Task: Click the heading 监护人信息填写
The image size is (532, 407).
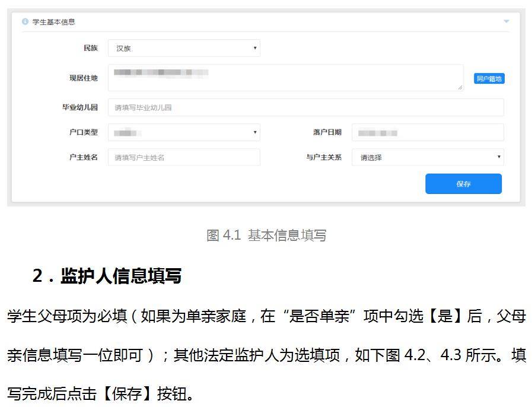Action: 120,276
